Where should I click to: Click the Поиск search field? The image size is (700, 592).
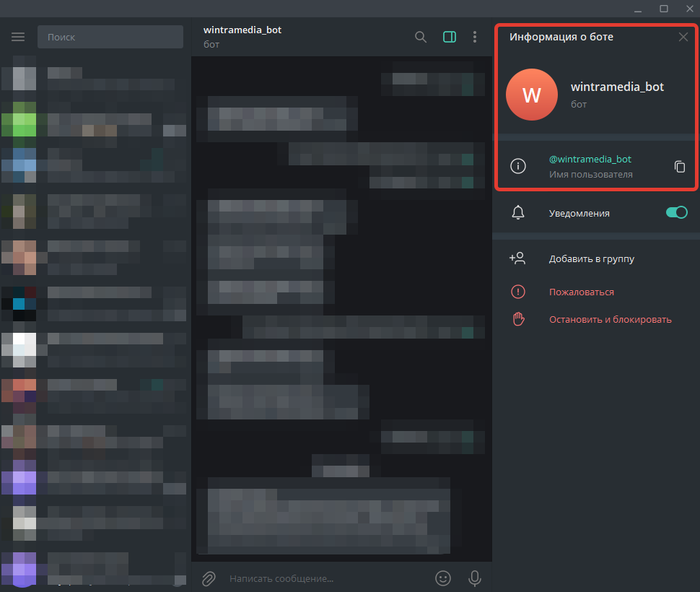click(110, 37)
